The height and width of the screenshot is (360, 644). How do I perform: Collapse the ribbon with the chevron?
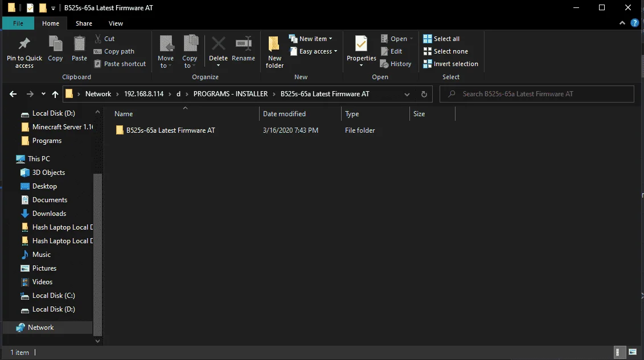coord(622,23)
